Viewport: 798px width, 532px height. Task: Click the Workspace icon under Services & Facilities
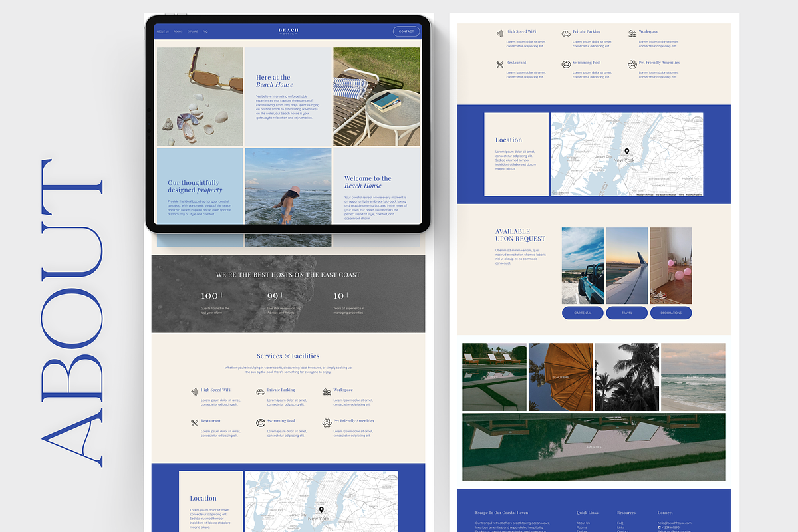tap(327, 392)
